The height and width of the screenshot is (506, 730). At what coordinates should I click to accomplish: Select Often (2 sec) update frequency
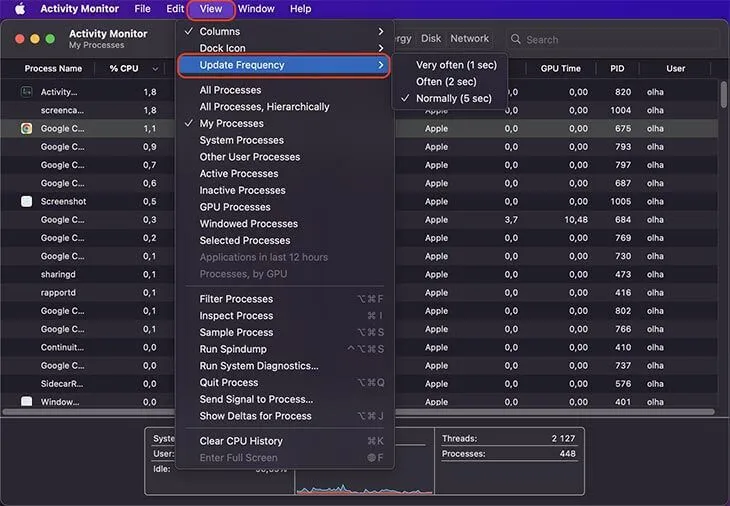pos(446,82)
